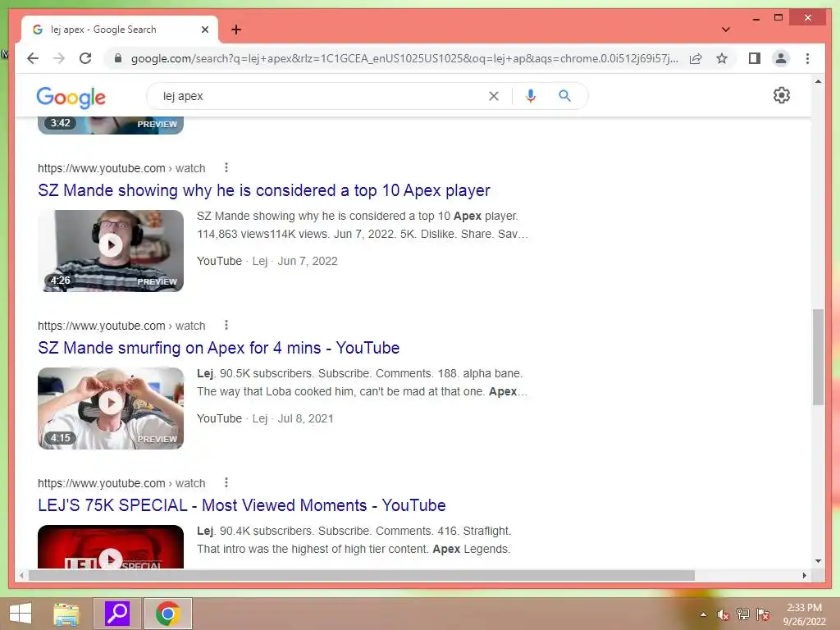Viewport: 840px width, 630px height.
Task: Play the LEJ'S 75K SPECIAL red thumbnail
Action: 111,547
